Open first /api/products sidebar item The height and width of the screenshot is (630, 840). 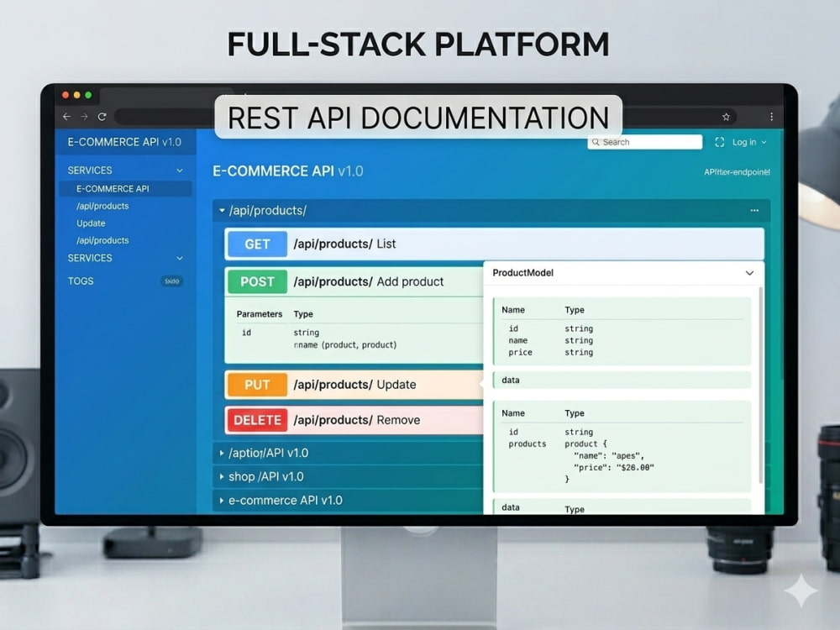point(102,206)
